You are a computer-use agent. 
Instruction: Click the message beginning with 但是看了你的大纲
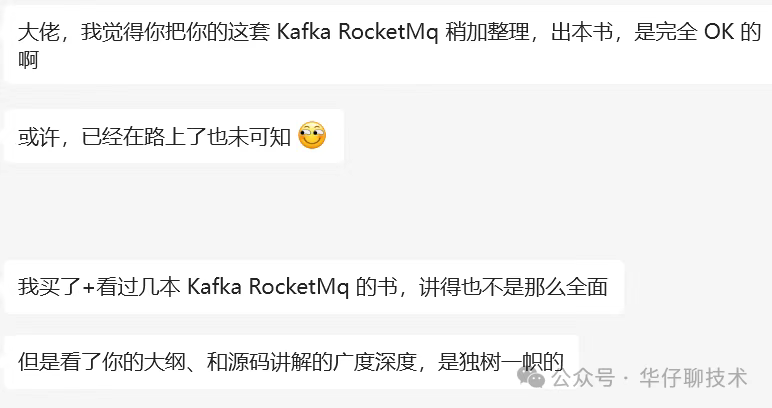[291, 362]
